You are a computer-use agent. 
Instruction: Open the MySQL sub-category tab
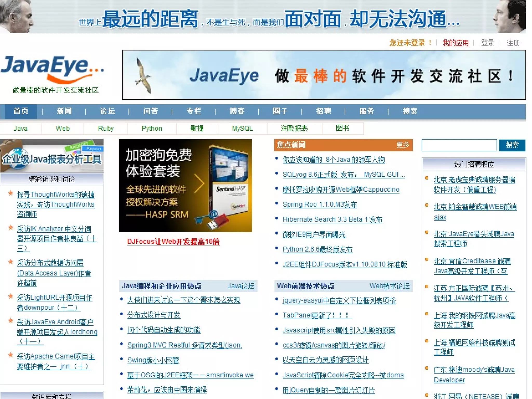click(242, 128)
